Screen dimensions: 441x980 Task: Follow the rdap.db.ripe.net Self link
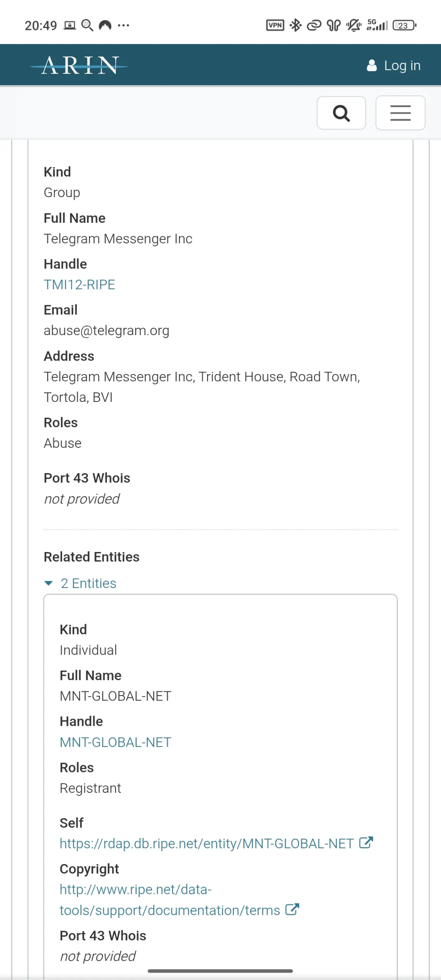pyautogui.click(x=207, y=844)
